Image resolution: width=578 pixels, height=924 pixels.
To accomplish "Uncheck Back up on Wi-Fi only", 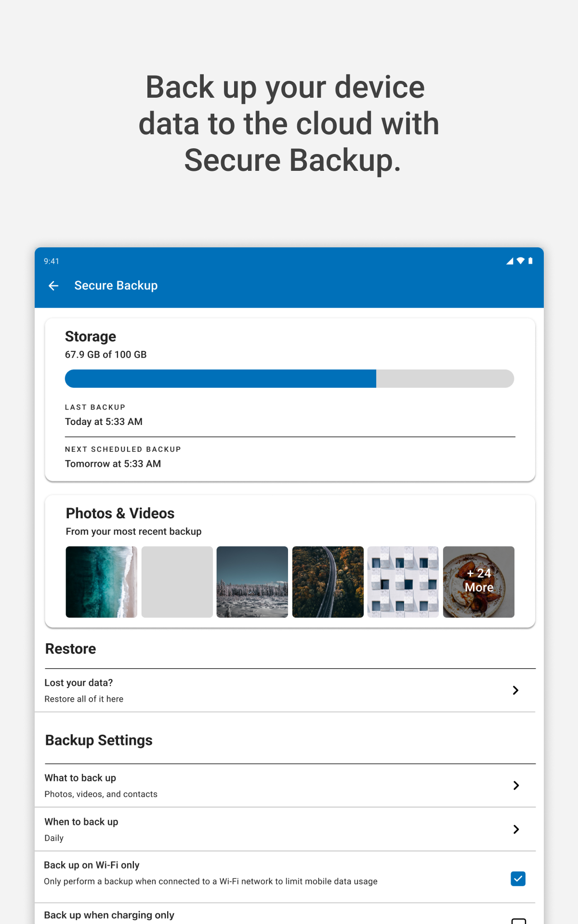I will pyautogui.click(x=518, y=879).
